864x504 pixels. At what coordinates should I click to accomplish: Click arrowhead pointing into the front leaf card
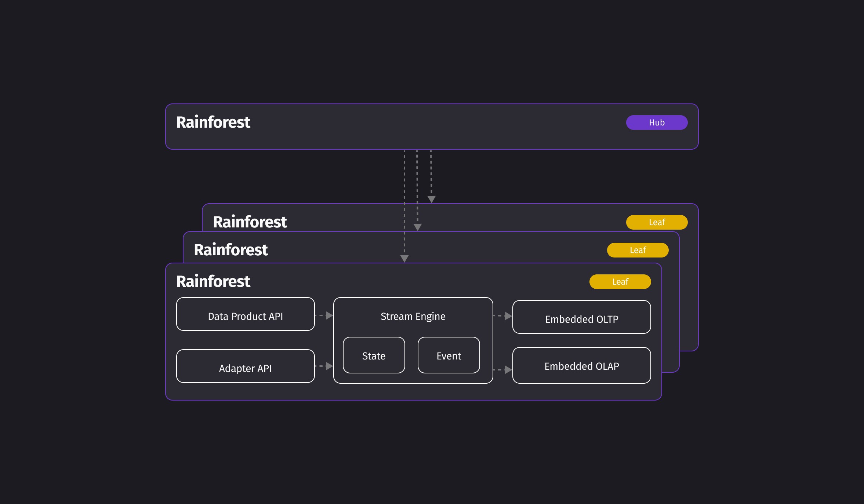404,259
